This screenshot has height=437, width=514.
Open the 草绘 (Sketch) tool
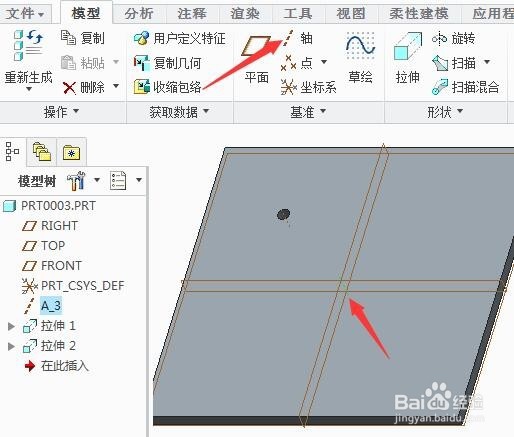click(360, 47)
